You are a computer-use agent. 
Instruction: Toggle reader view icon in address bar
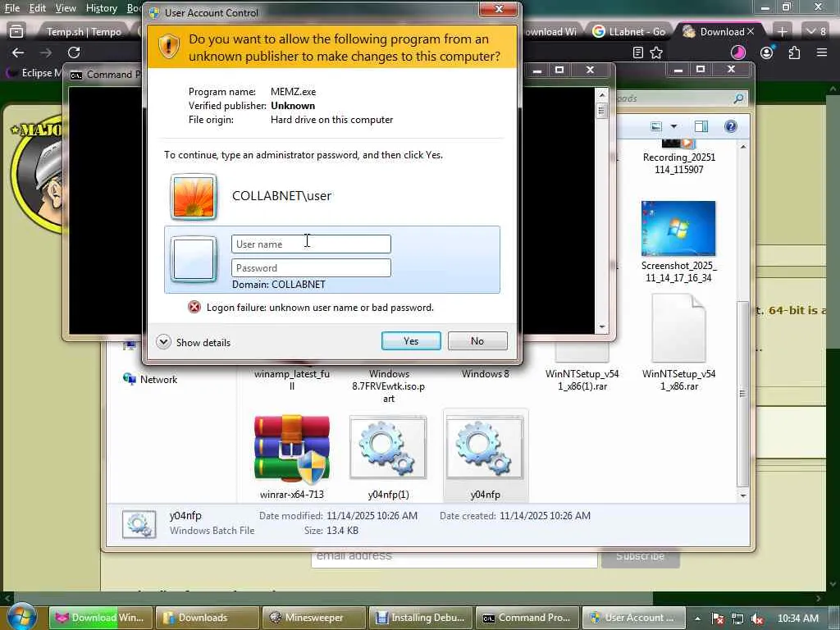(637, 52)
